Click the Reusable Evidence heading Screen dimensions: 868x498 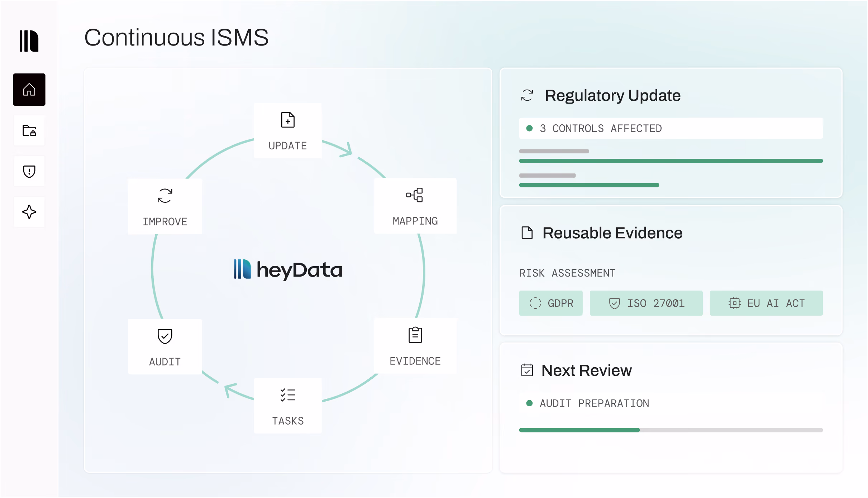[612, 233]
